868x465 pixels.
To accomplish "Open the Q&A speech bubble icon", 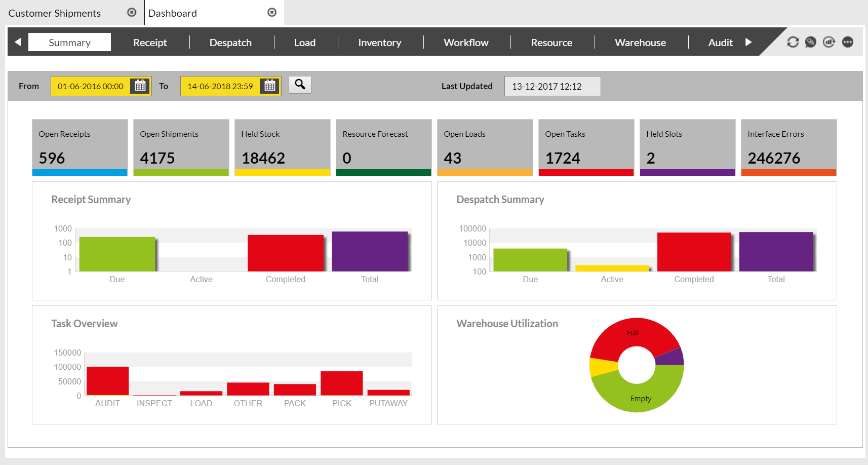I will click(811, 42).
